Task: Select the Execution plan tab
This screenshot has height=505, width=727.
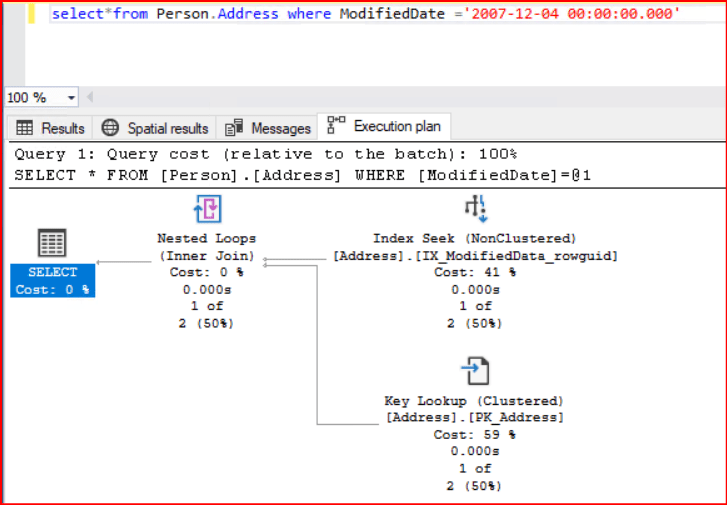Action: [x=396, y=126]
